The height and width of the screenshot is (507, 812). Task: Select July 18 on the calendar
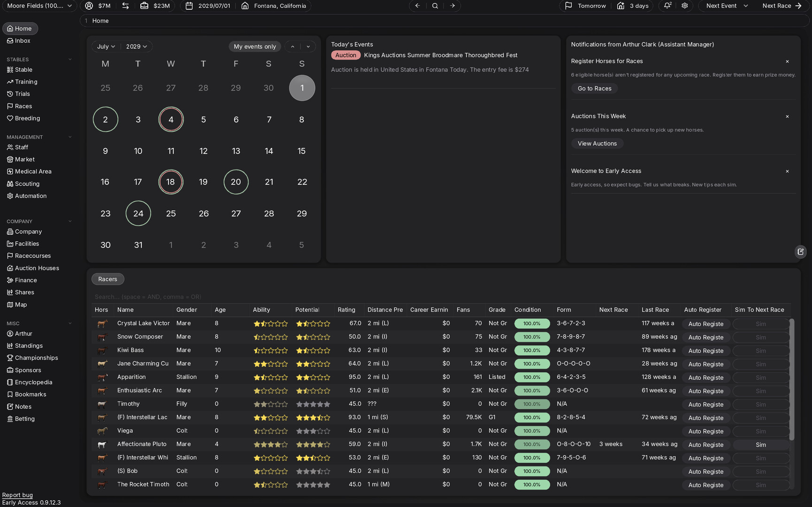[x=170, y=182]
